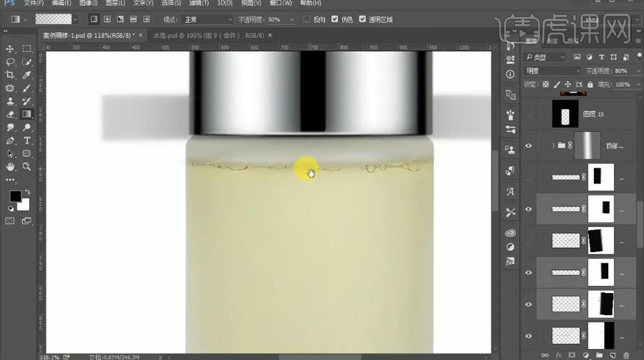Filter layers by text type
644x360 pixels.
(601, 57)
